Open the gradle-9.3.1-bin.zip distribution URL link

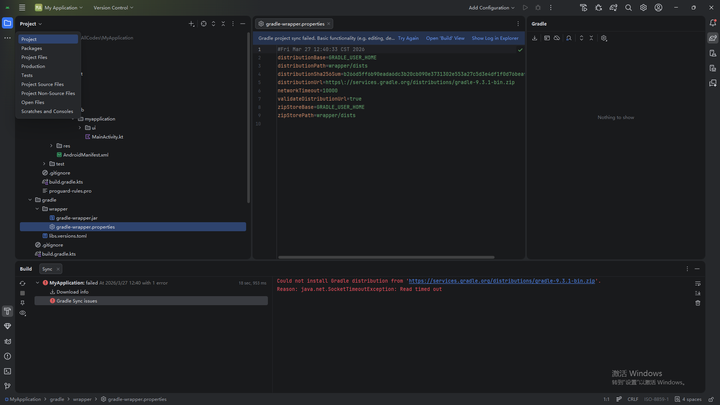point(502,281)
